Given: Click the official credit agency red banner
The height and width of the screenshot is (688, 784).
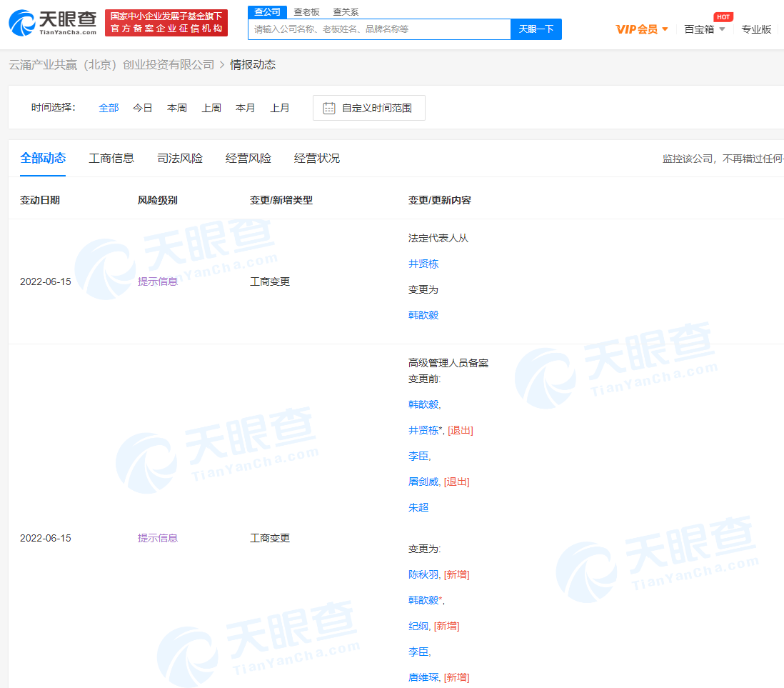Looking at the screenshot, I should click(166, 23).
